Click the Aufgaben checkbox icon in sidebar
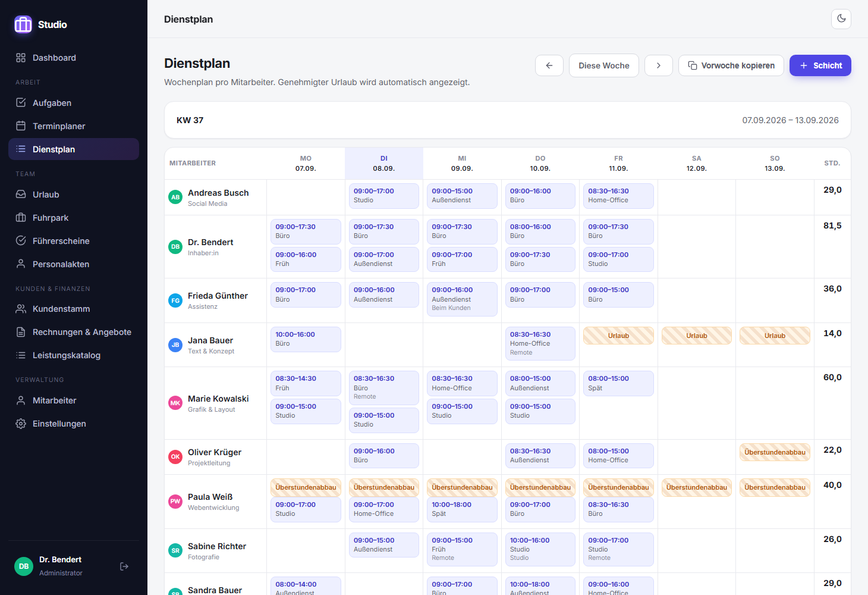The image size is (868, 595). click(21, 103)
